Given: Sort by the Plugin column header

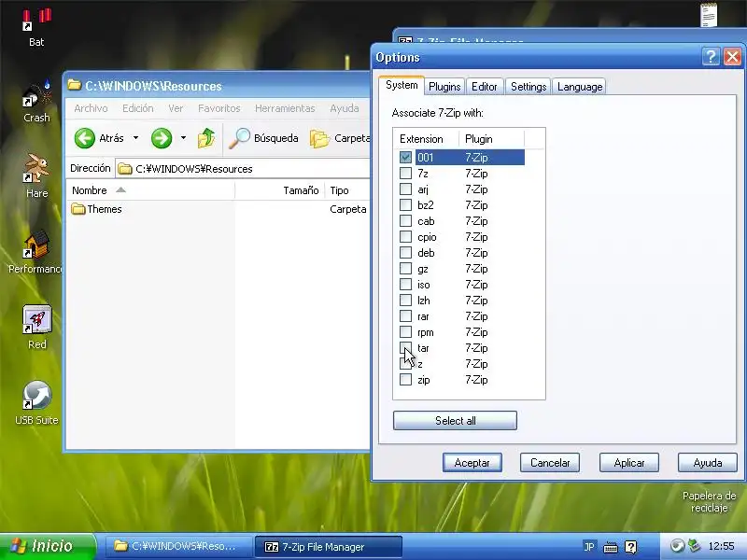Looking at the screenshot, I should click(491, 139).
